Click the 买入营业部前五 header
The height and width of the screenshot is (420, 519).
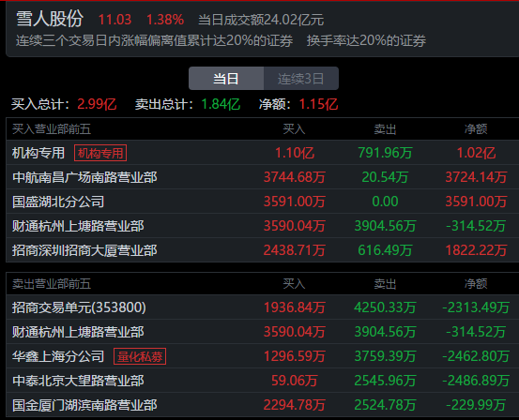[52, 129]
